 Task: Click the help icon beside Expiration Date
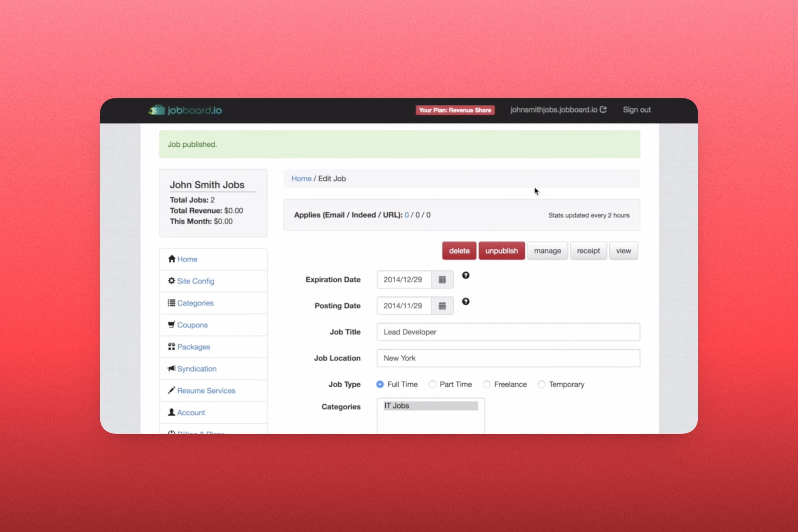[x=465, y=275]
